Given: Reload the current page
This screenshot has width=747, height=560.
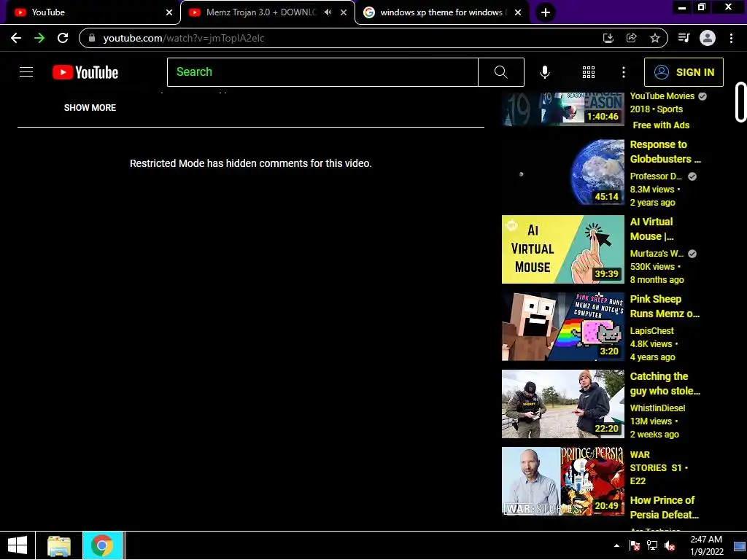Looking at the screenshot, I should 63,38.
